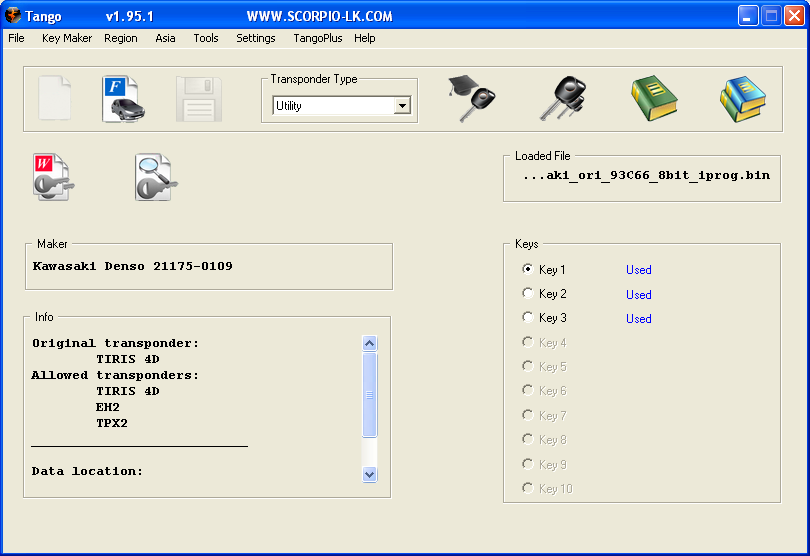This screenshot has width=810, height=556.
Task: Select the disabled Key 5 radio button
Action: (x=527, y=366)
